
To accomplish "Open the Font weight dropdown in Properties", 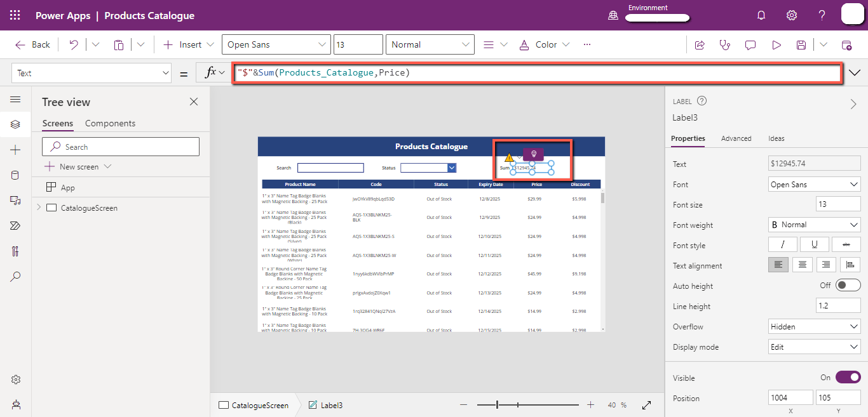I will click(x=815, y=225).
